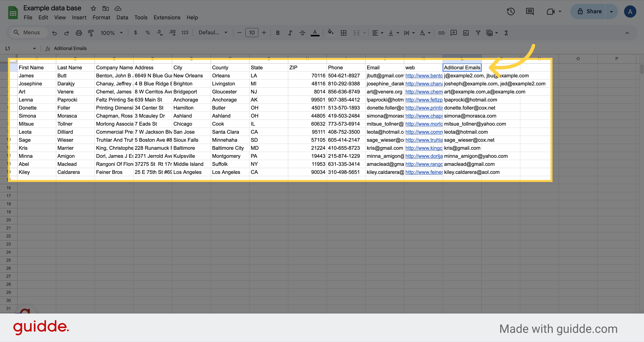Expand the font size stepper up
This screenshot has width=644, height=342.
(x=265, y=33)
